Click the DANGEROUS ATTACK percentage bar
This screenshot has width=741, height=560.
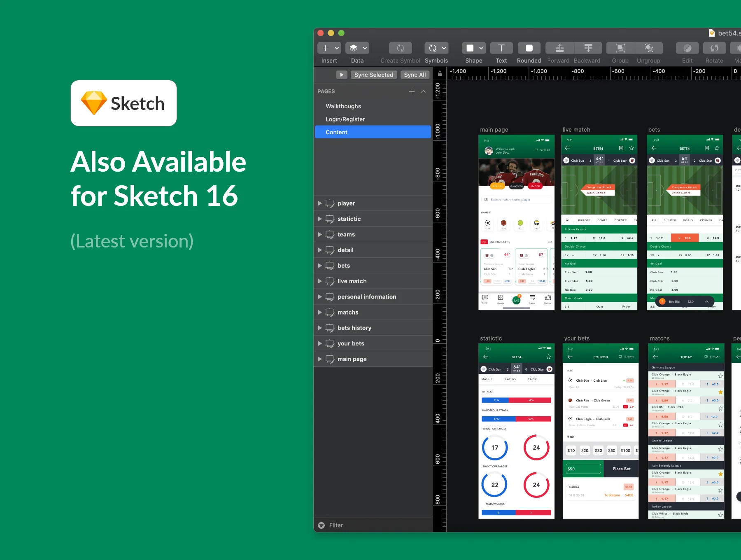(x=516, y=419)
